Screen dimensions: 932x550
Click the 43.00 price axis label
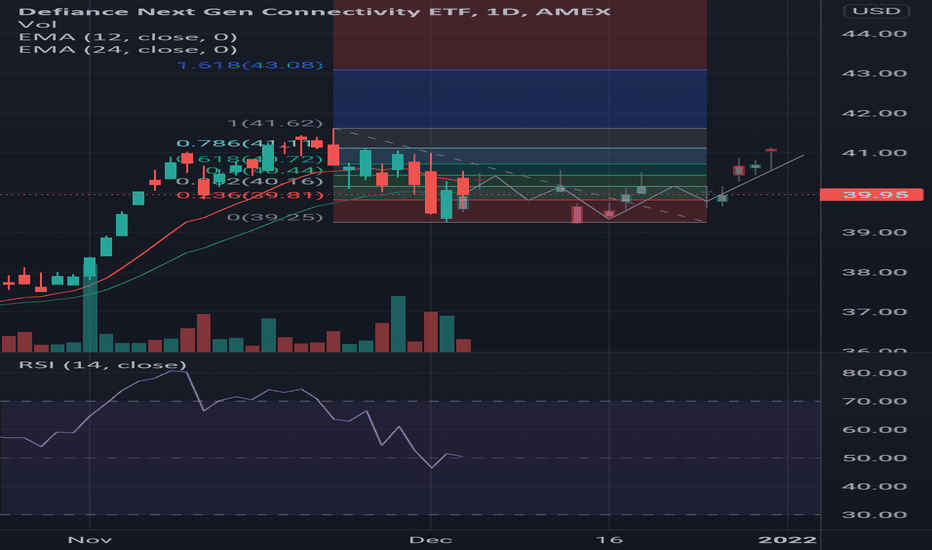[874, 73]
